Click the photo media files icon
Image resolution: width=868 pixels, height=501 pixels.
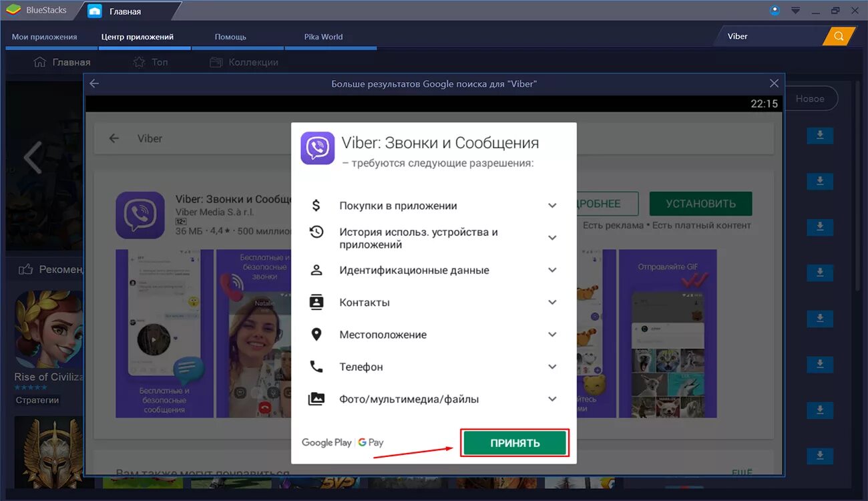(316, 399)
